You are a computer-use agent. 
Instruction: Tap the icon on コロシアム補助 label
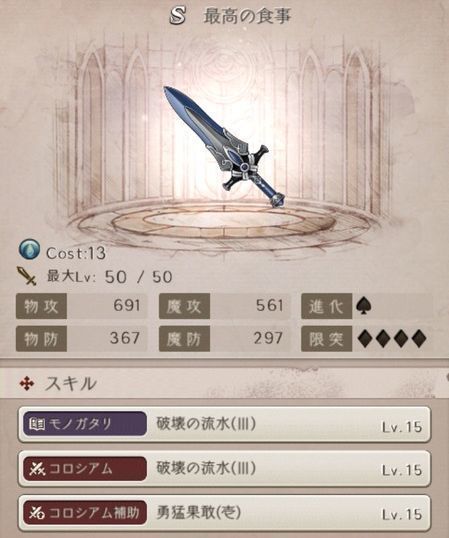37,513
